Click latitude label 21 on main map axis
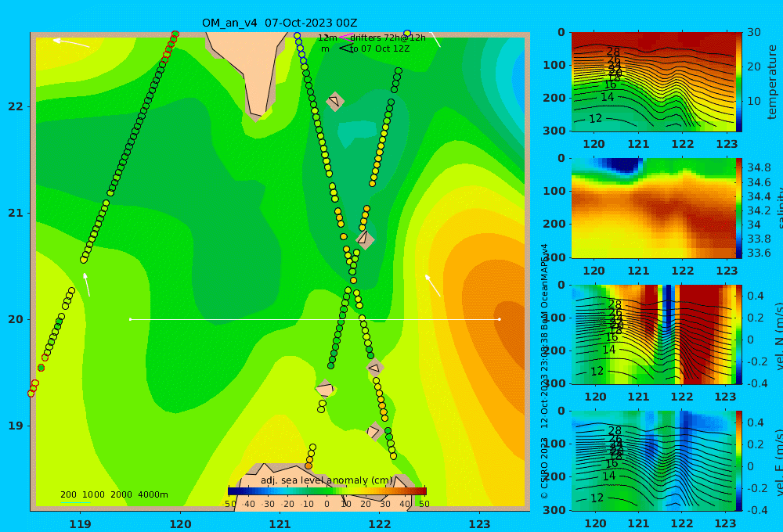Screen dimensions: 783x532 tap(16, 213)
